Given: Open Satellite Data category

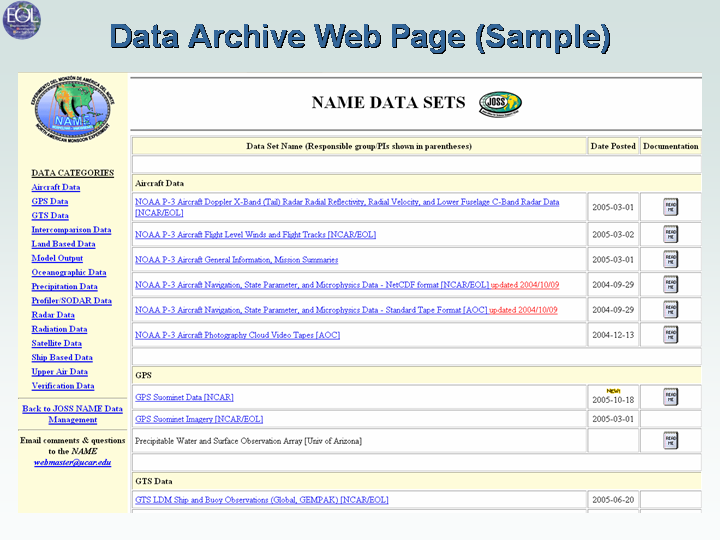Looking at the screenshot, I should tap(56, 343).
